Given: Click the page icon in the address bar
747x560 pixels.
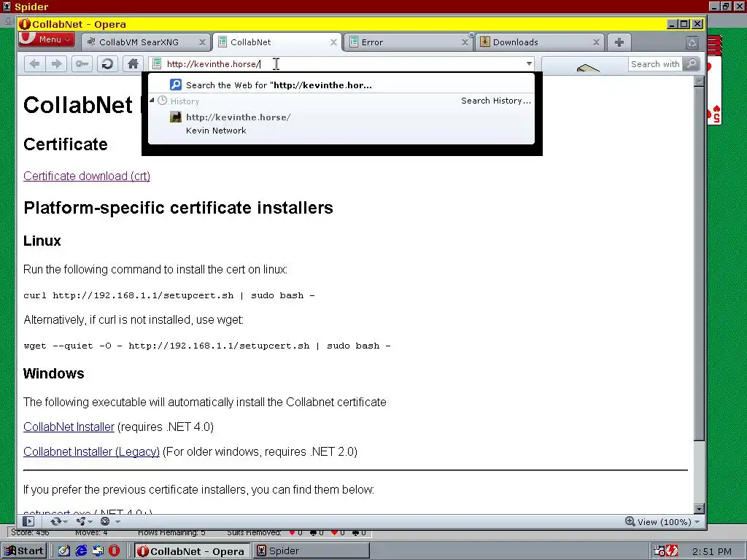Looking at the screenshot, I should pyautogui.click(x=158, y=64).
